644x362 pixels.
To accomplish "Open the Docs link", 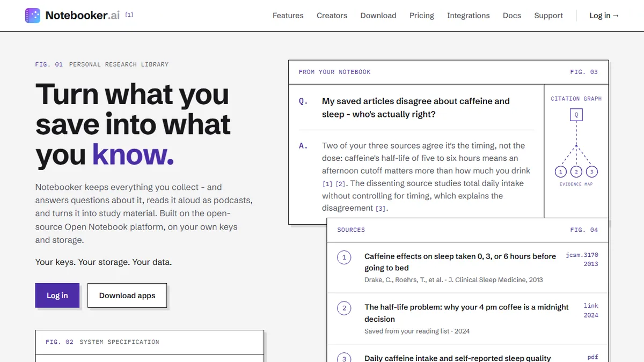I will 512,16.
